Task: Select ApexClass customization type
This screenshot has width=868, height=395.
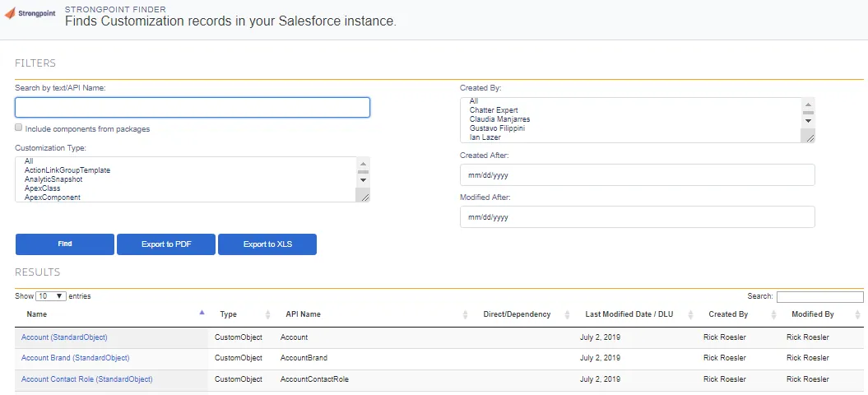Action: click(x=42, y=188)
